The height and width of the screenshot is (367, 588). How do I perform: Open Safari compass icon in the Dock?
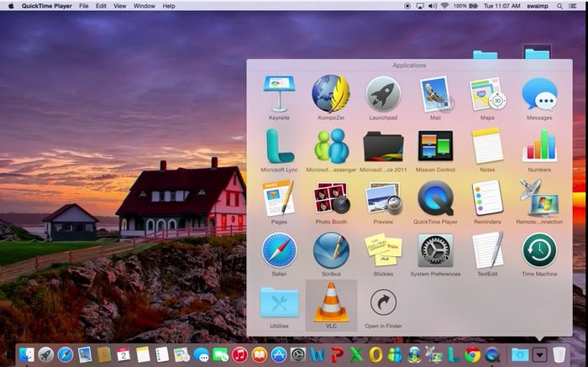click(66, 354)
